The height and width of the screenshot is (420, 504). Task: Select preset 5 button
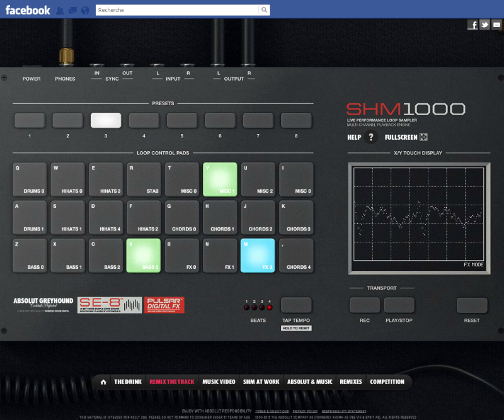point(182,120)
